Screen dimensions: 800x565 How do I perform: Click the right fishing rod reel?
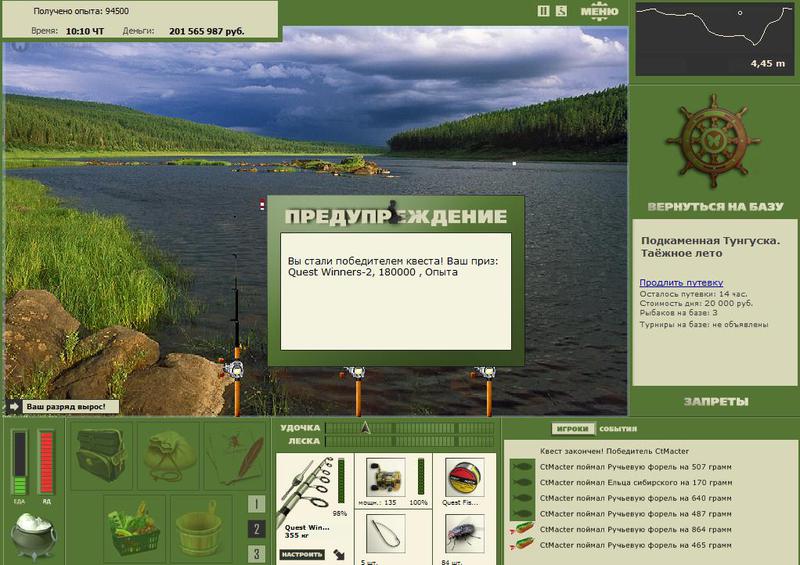click(x=484, y=373)
